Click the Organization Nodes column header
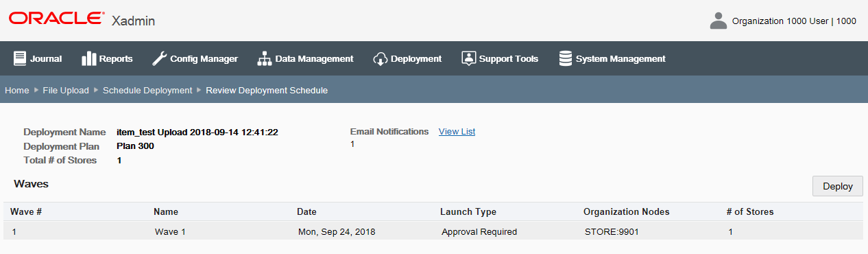 [x=627, y=211]
